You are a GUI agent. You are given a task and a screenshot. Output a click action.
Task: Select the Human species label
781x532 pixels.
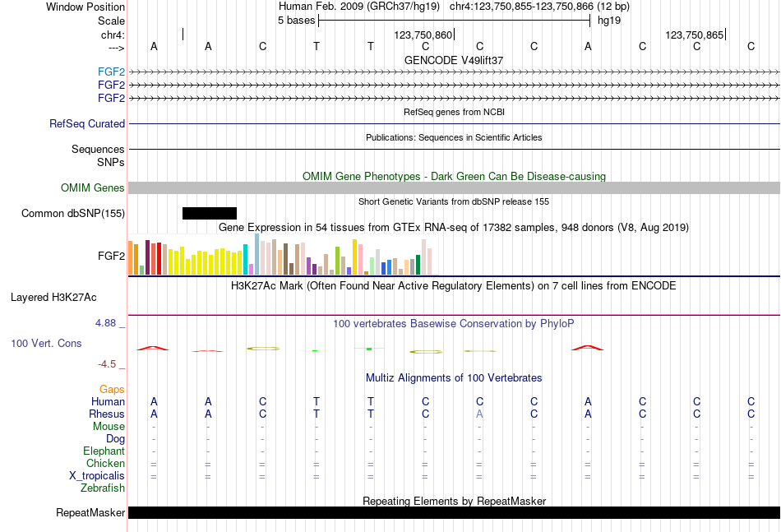tap(108, 401)
